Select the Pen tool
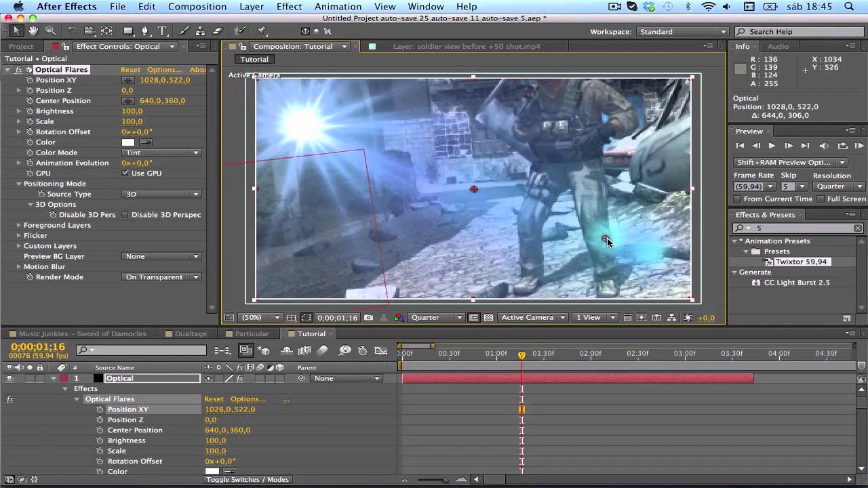868x488 pixels. [144, 31]
